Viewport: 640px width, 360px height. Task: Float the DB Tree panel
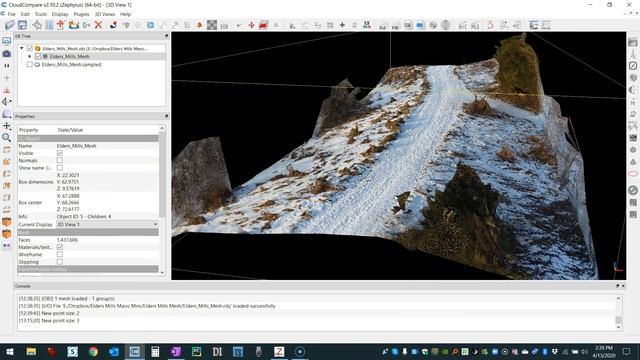(166, 36)
